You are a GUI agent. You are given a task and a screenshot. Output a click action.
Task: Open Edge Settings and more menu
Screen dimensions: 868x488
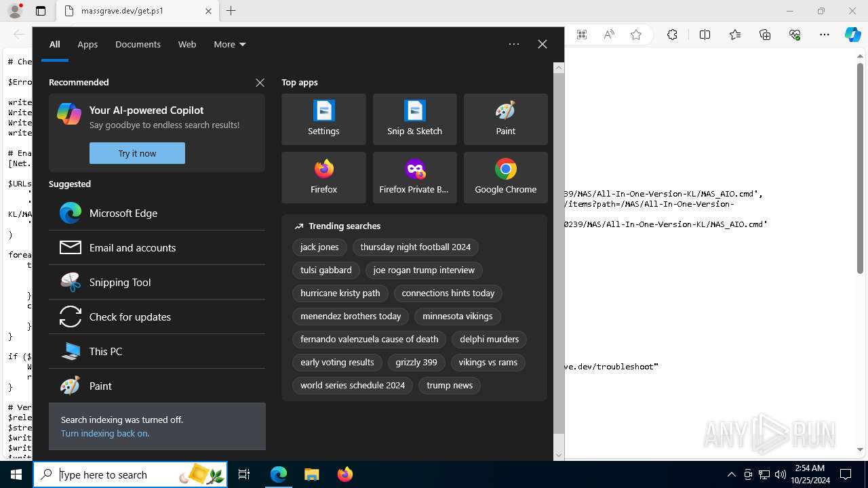[825, 35]
